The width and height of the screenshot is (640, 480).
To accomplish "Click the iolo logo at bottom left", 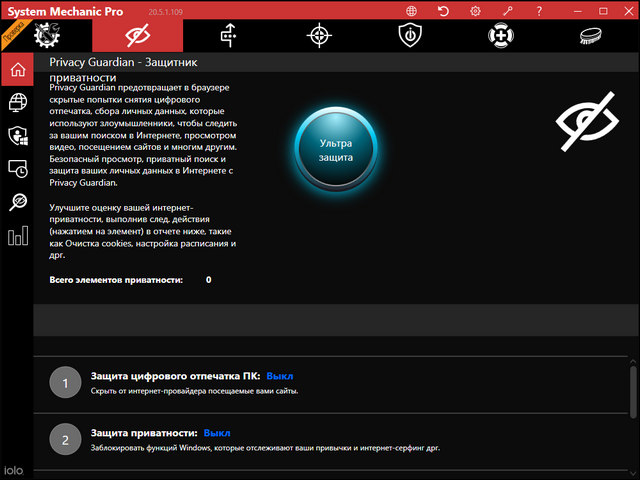I will click(13, 470).
